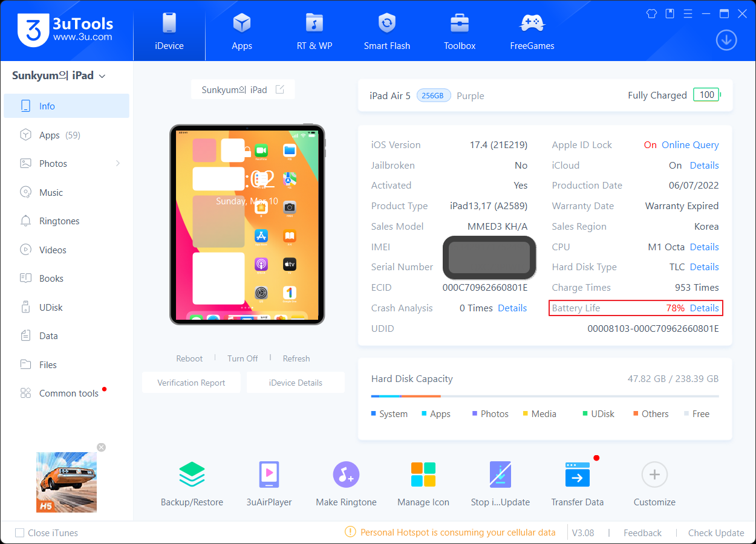Open Ringtones in the sidebar

click(67, 221)
